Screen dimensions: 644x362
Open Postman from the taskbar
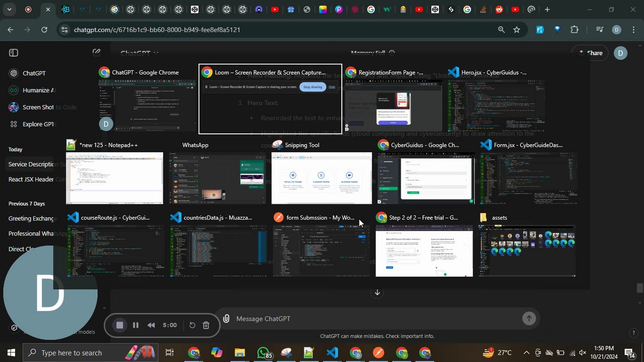click(379, 353)
